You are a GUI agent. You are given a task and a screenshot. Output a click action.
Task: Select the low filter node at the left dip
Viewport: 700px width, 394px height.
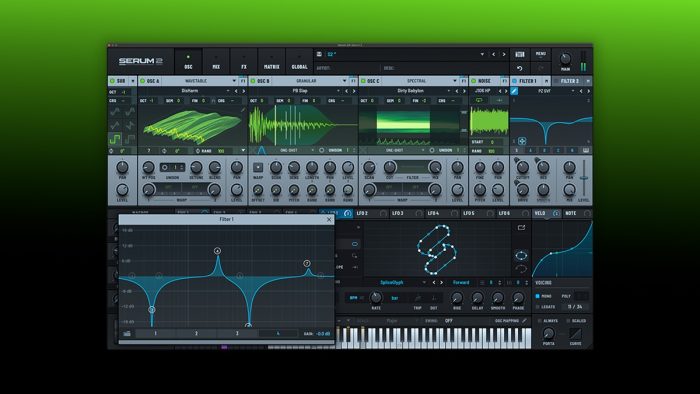click(152, 309)
